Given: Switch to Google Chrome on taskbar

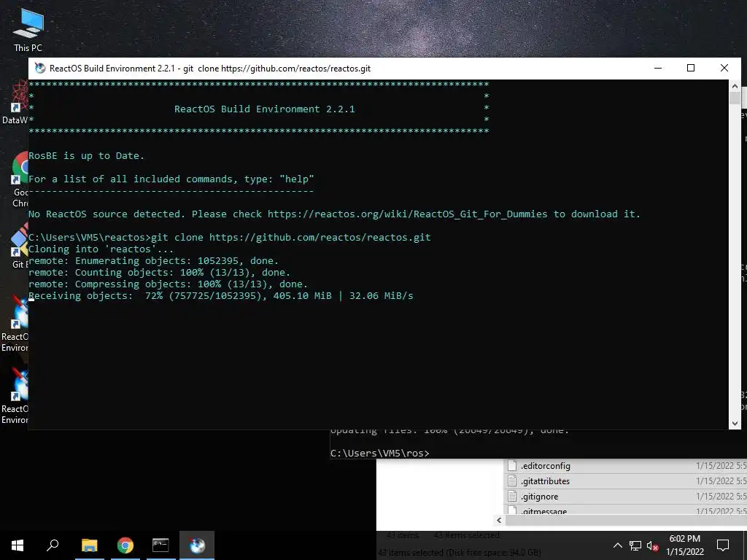Looking at the screenshot, I should tap(125, 545).
